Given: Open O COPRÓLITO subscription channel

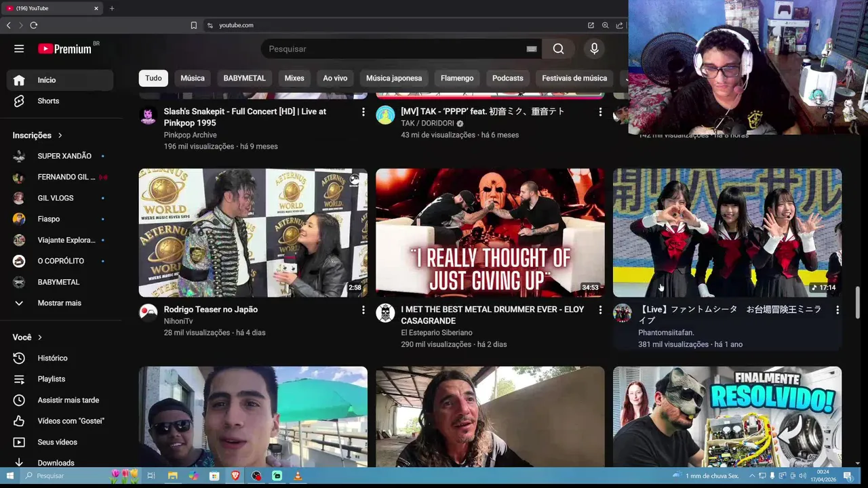Looking at the screenshot, I should (x=60, y=261).
